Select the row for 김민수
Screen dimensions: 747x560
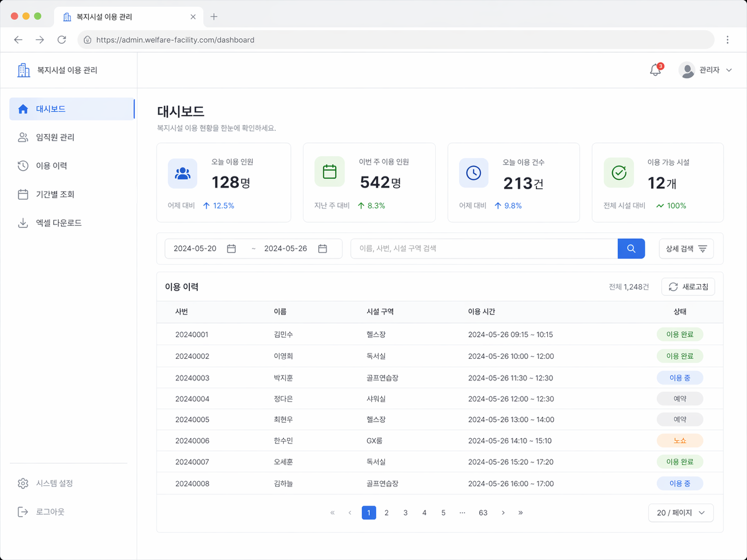coord(440,334)
